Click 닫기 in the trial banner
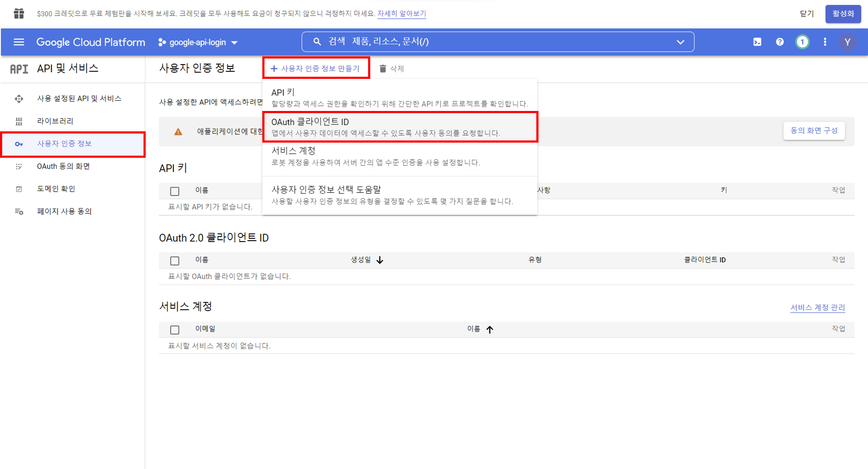This screenshot has width=868, height=469. tap(807, 13)
